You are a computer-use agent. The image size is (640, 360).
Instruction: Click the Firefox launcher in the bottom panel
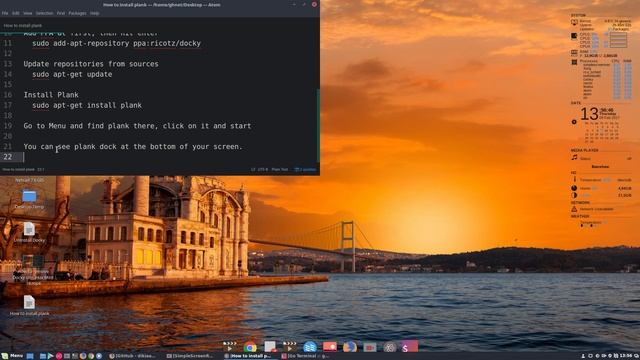[83, 356]
